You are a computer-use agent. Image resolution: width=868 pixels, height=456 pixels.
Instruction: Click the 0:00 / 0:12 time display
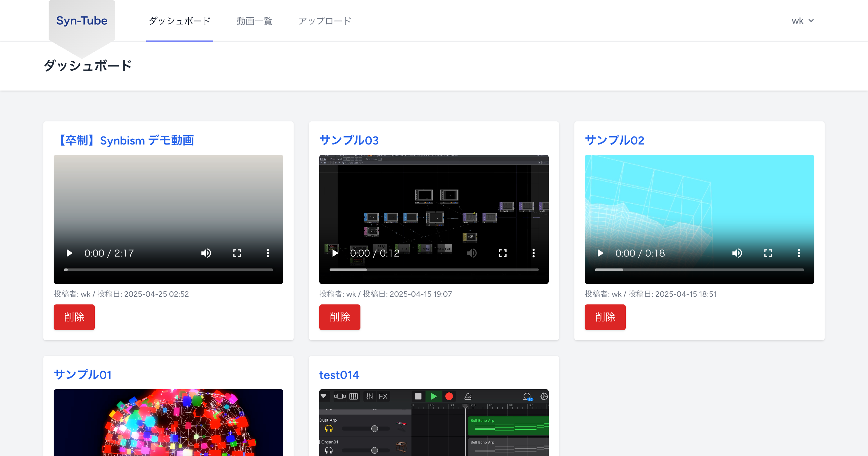(x=374, y=253)
